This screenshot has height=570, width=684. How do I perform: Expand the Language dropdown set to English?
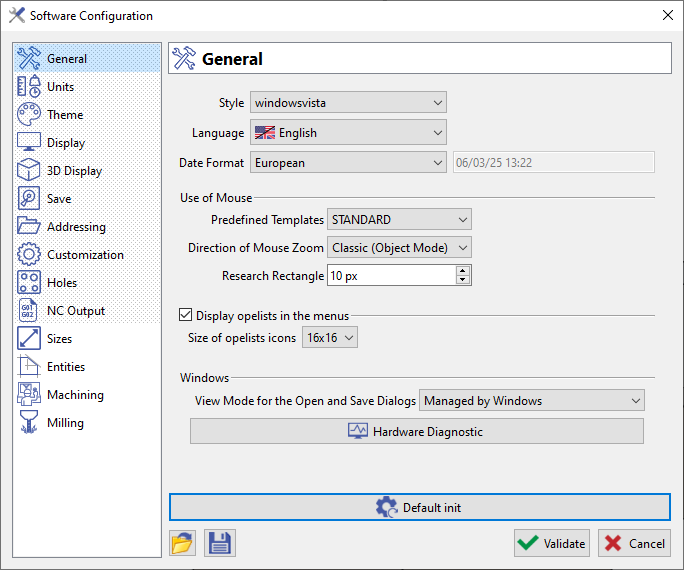coord(347,133)
